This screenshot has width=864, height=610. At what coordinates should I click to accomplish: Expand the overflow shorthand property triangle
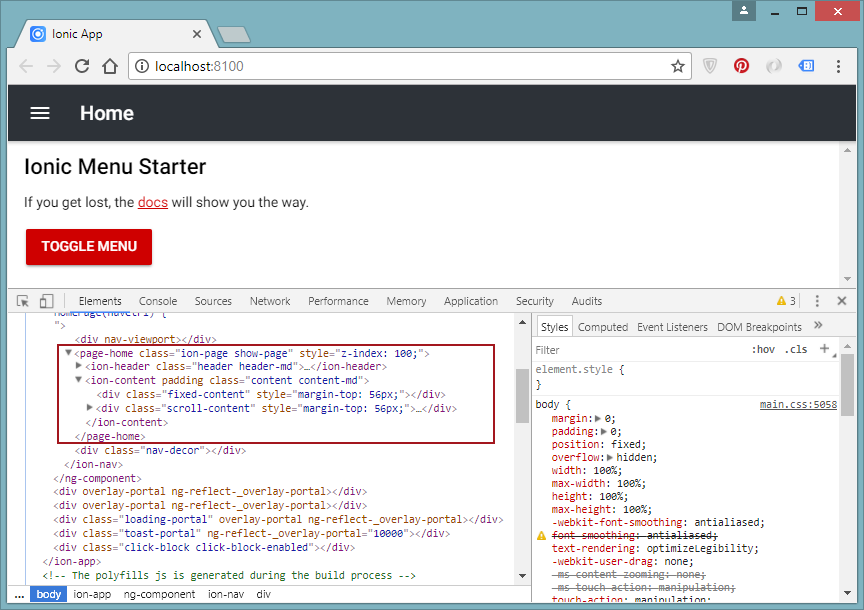(x=610, y=457)
